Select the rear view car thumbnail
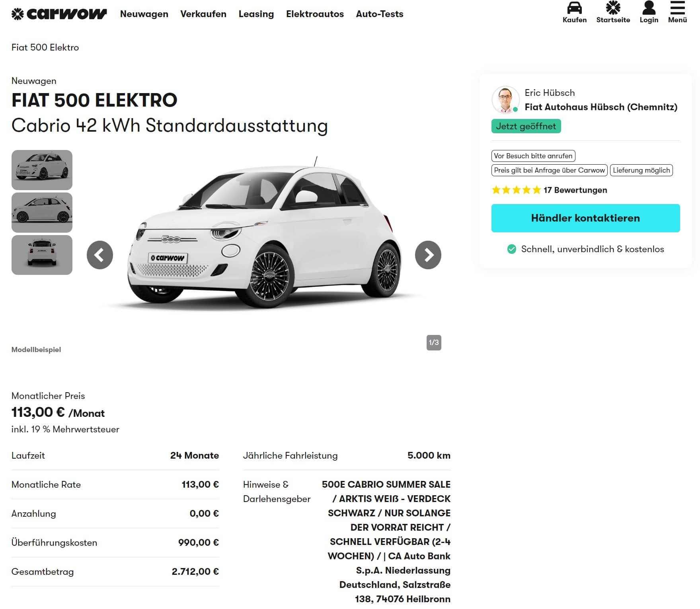The image size is (700, 609). pyautogui.click(x=42, y=255)
